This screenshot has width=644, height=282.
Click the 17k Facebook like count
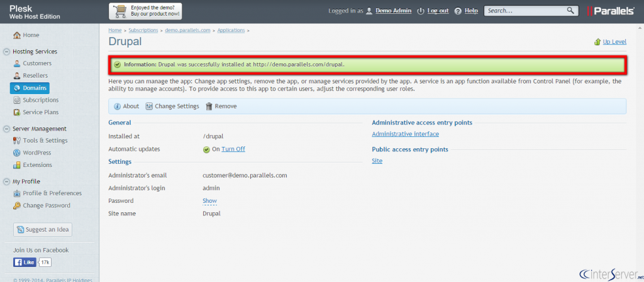(x=45, y=263)
